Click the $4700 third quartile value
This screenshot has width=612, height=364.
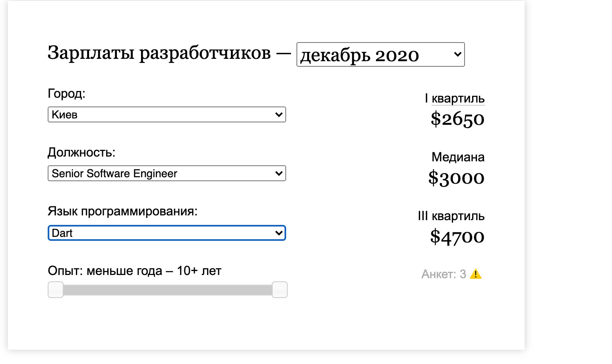457,237
